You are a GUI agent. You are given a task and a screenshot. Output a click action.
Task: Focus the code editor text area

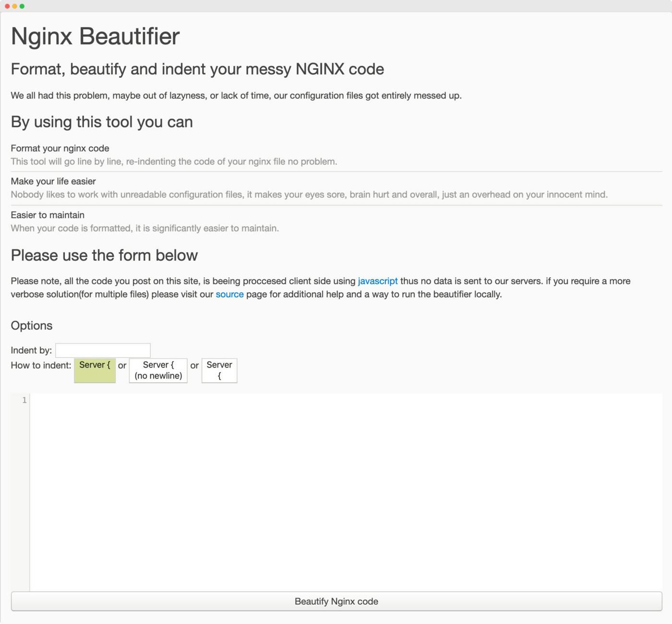point(346,492)
